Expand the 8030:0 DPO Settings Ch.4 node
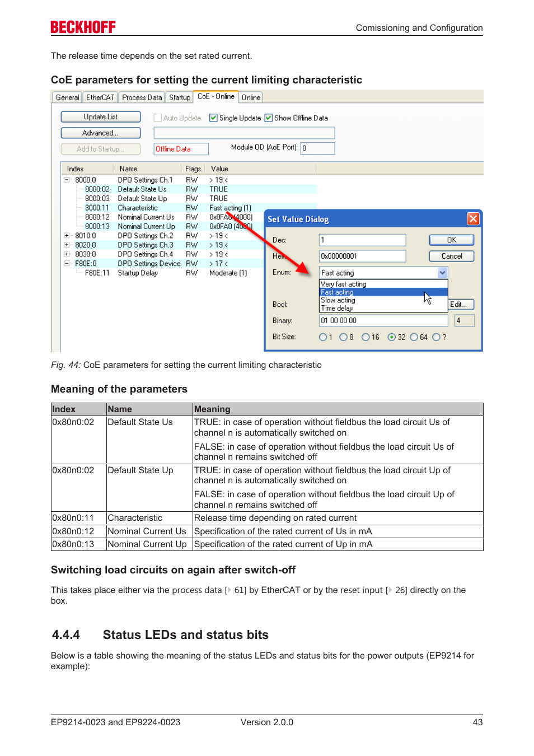 tap(67, 254)
